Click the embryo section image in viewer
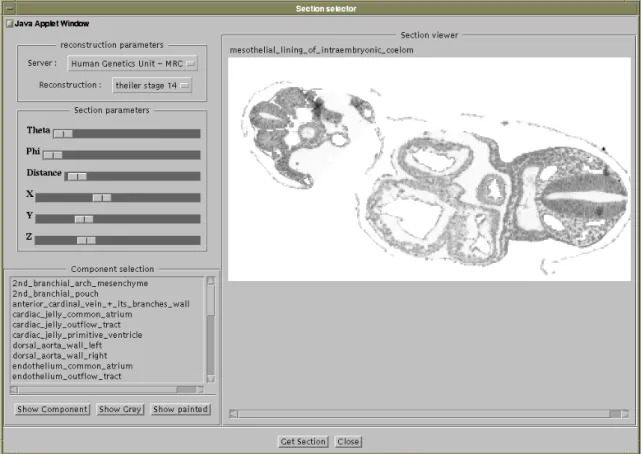This screenshot has height=454, width=642. 429,169
